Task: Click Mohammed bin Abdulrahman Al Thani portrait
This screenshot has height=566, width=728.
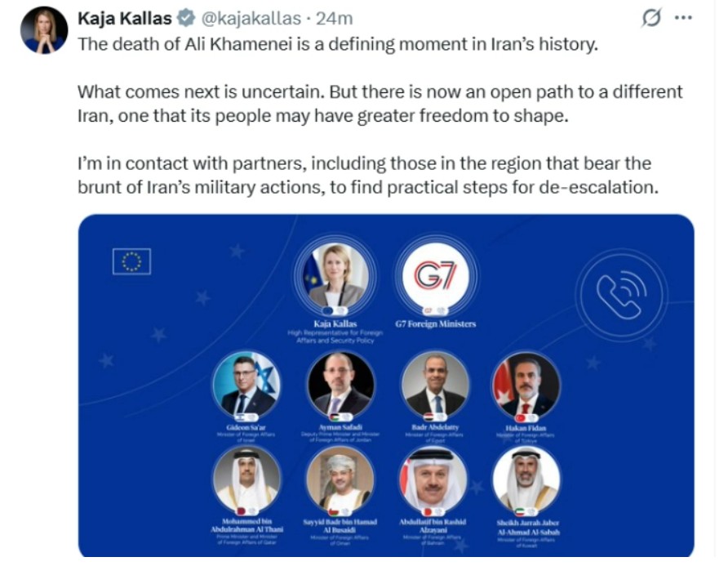Action: (x=246, y=479)
